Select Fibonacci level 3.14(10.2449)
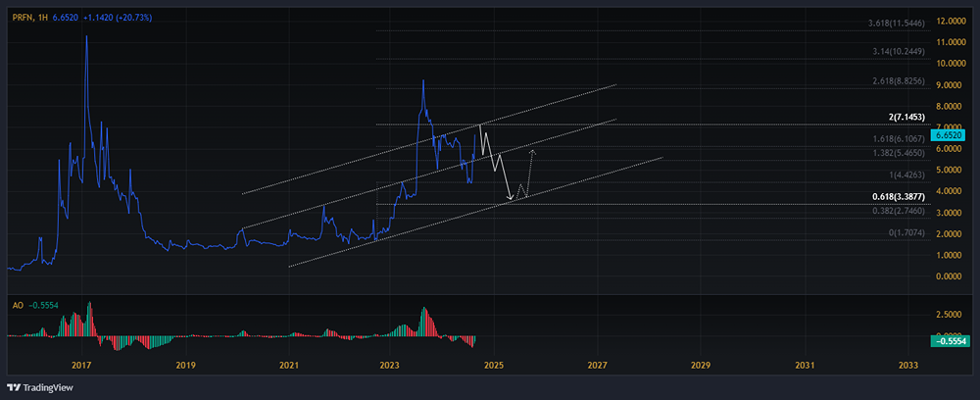The image size is (980, 400). pos(900,52)
